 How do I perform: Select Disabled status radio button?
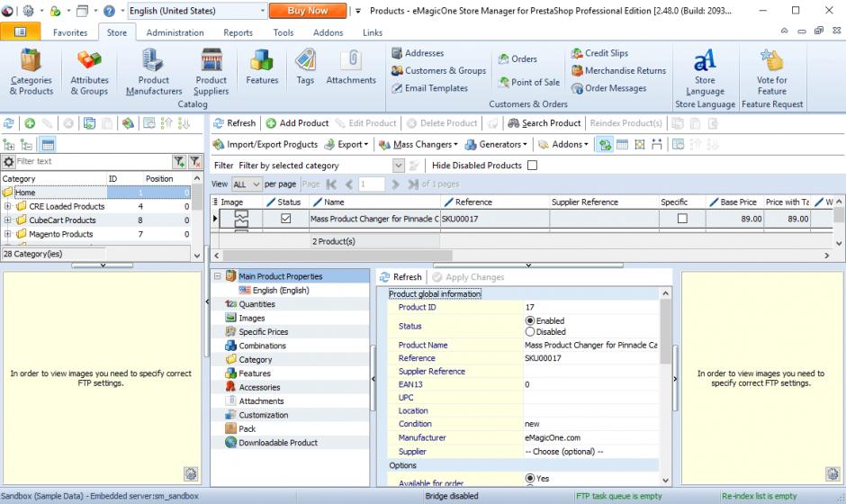pyautogui.click(x=530, y=332)
